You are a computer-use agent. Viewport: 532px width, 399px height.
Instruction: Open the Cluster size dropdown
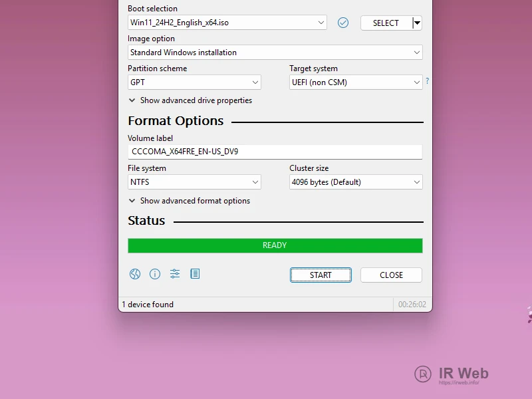(356, 182)
